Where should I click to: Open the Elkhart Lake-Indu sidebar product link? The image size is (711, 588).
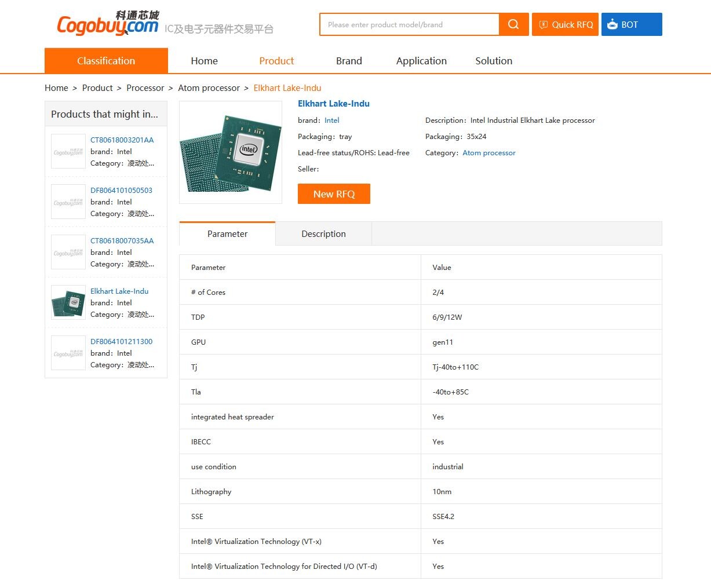coord(119,291)
